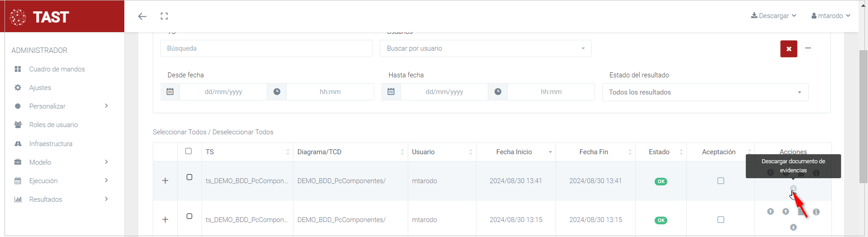Open Ajustes in the sidebar

(40, 88)
